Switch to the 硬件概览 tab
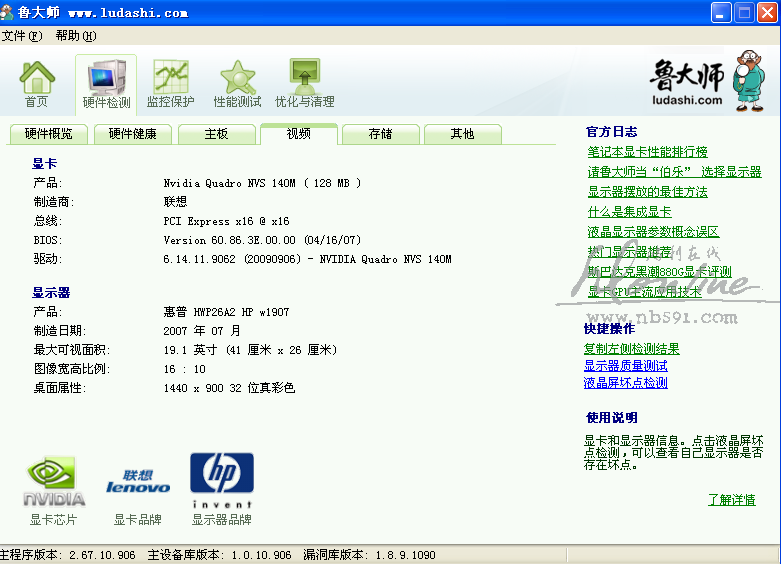 point(48,134)
